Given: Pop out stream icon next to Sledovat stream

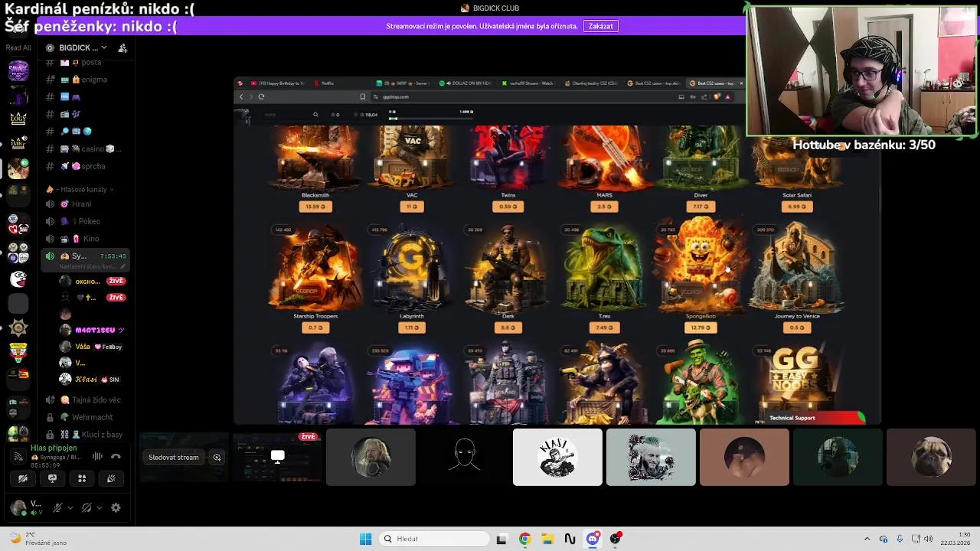Looking at the screenshot, I should tap(217, 457).
